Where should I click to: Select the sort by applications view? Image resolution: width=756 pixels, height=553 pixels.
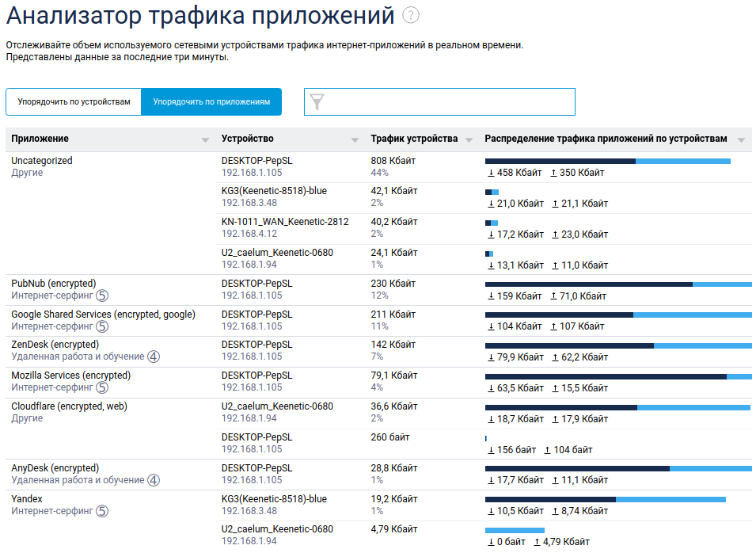211,101
